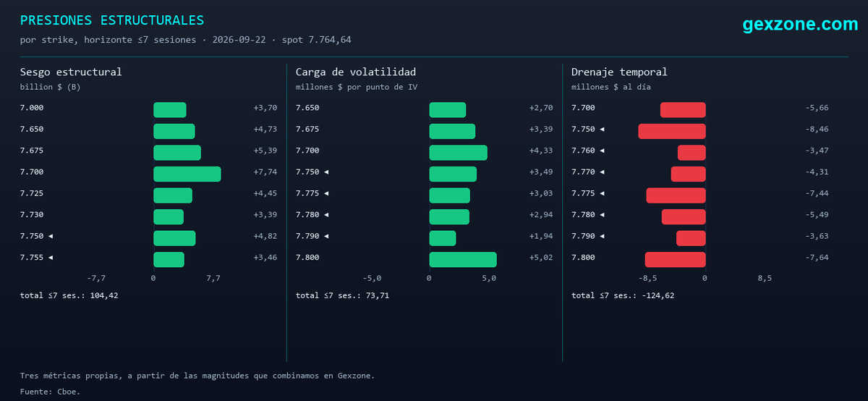Select the green bar with value +5,02
868x401 pixels.
(463, 259)
